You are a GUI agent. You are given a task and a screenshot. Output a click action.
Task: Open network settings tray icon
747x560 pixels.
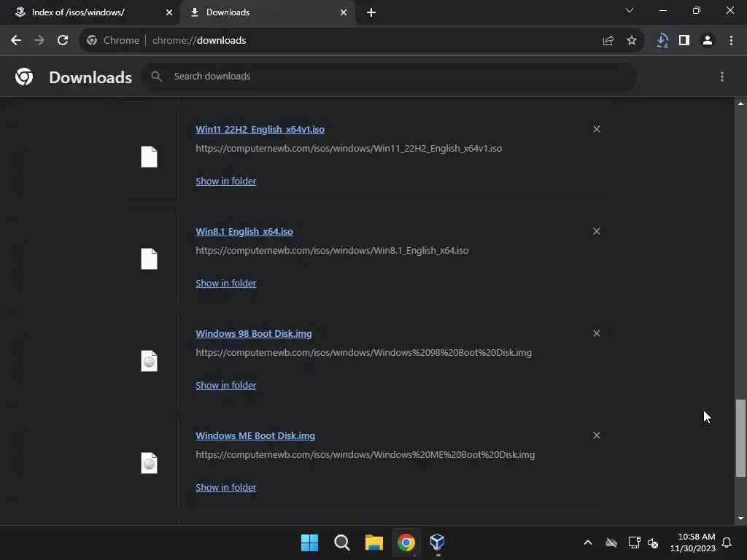pyautogui.click(x=634, y=542)
